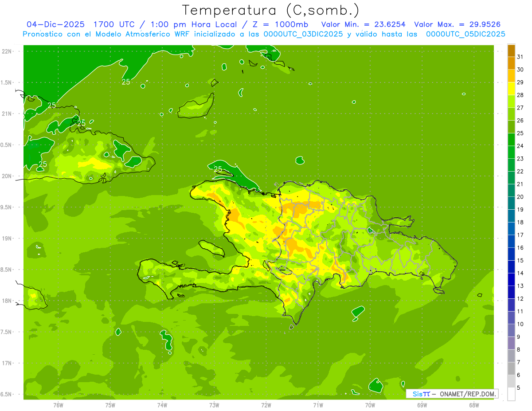Click the '73W' longitude axis label
This screenshot has width=532, height=411.
click(214, 405)
